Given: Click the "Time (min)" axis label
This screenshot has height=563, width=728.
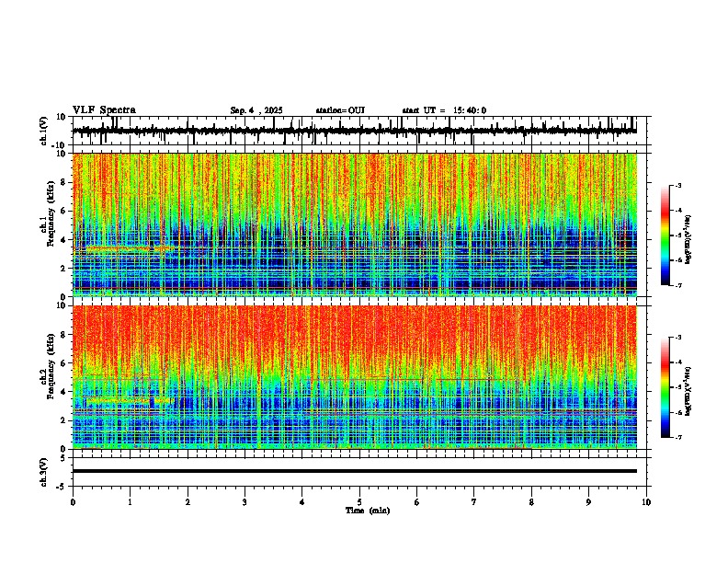Looking at the screenshot, I should (x=368, y=511).
